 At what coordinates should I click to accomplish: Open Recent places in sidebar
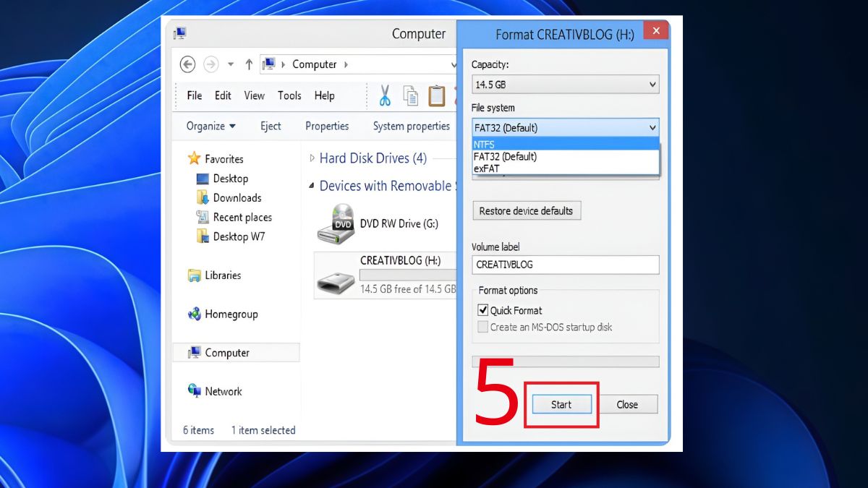(242, 217)
